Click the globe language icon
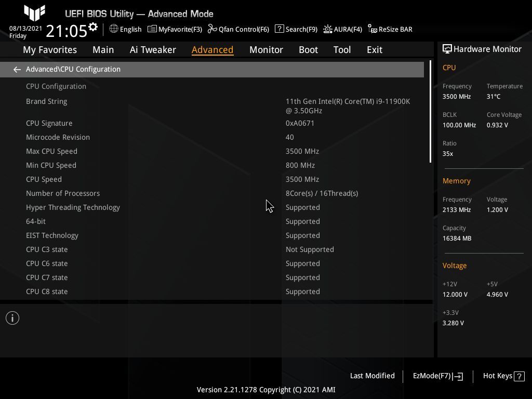 coord(114,29)
